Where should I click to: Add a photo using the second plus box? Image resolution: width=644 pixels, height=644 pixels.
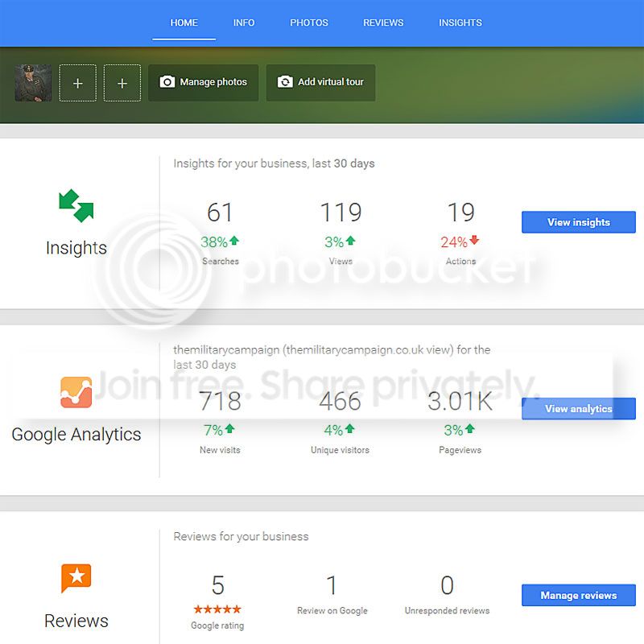pos(122,83)
